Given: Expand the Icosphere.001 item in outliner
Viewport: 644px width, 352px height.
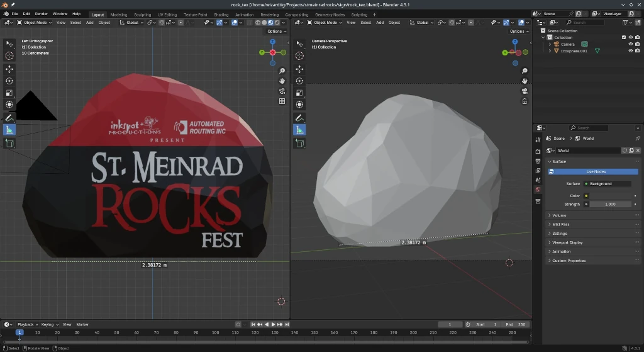Looking at the screenshot, I should tap(550, 51).
